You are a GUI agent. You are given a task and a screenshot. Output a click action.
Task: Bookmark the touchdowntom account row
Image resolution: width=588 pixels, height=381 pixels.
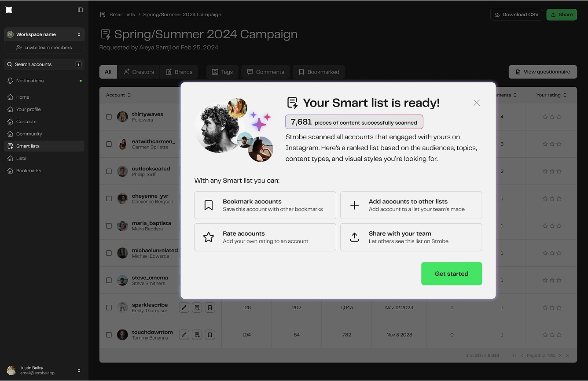(210, 335)
